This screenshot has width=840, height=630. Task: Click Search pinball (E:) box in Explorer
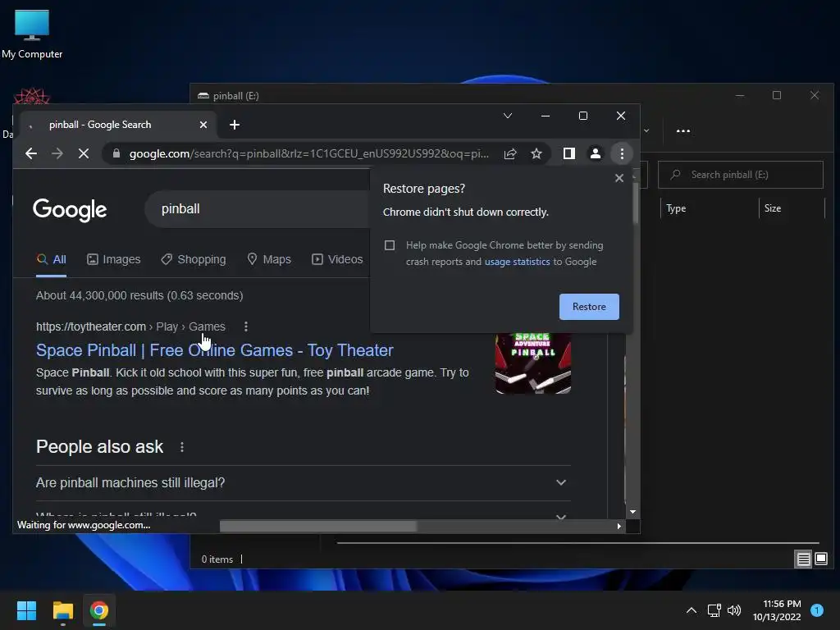pyautogui.click(x=741, y=175)
